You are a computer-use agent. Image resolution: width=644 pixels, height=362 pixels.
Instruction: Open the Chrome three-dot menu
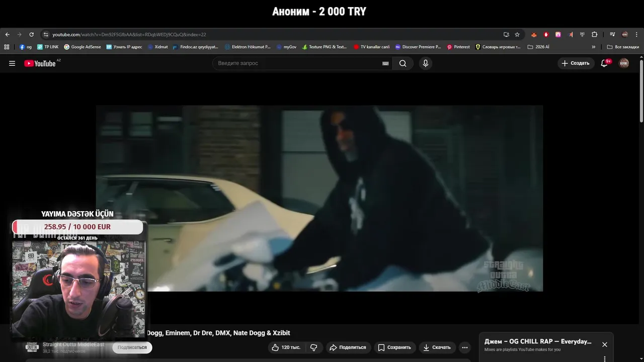click(x=637, y=35)
